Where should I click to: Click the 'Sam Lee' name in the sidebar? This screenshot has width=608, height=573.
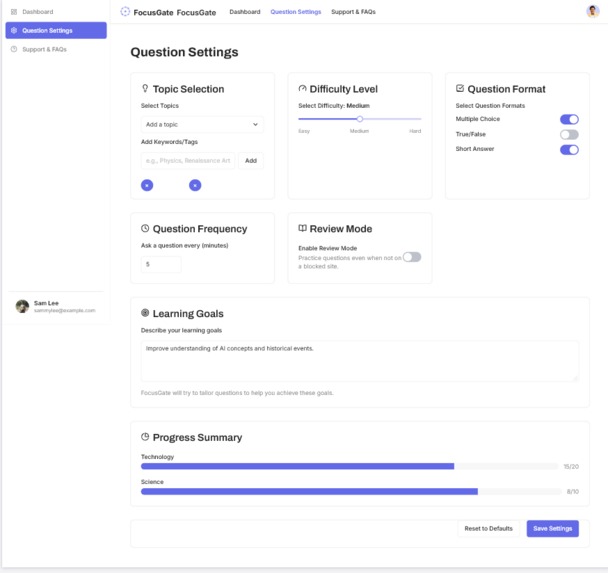pos(46,303)
